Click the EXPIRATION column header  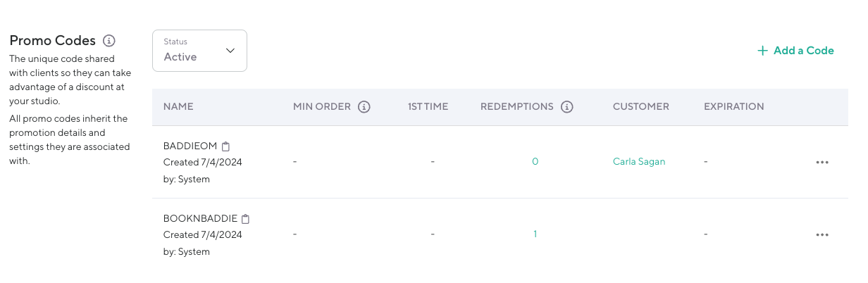tap(733, 107)
